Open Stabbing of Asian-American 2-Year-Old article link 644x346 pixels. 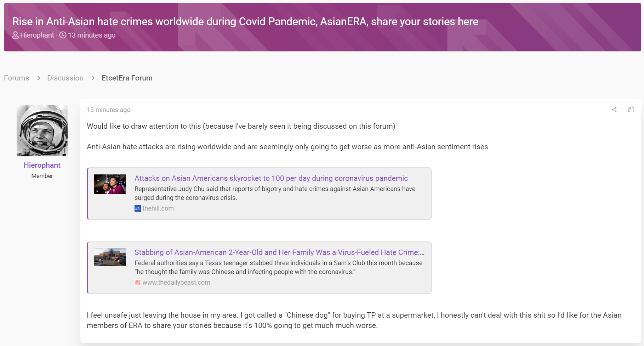[x=279, y=252]
